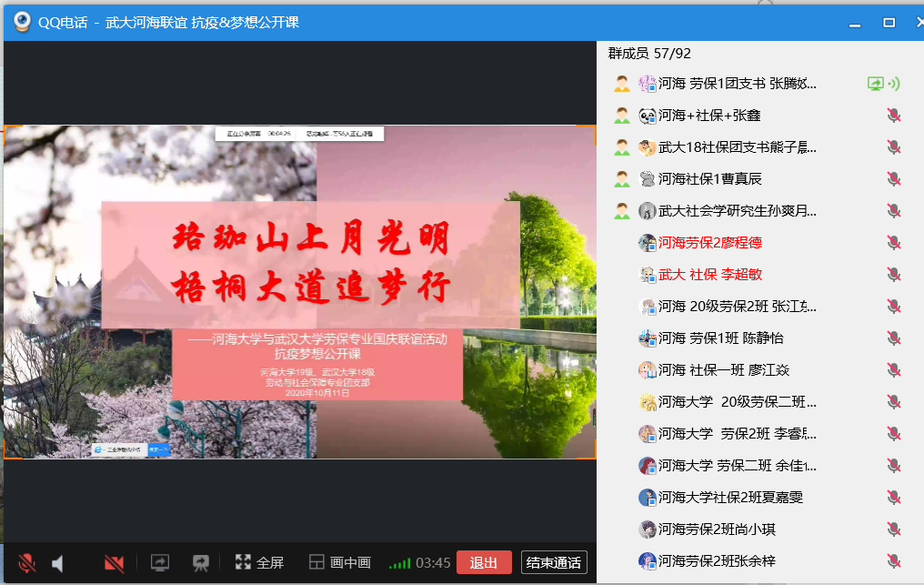Click the shared presentation slide in the video area

point(299,291)
